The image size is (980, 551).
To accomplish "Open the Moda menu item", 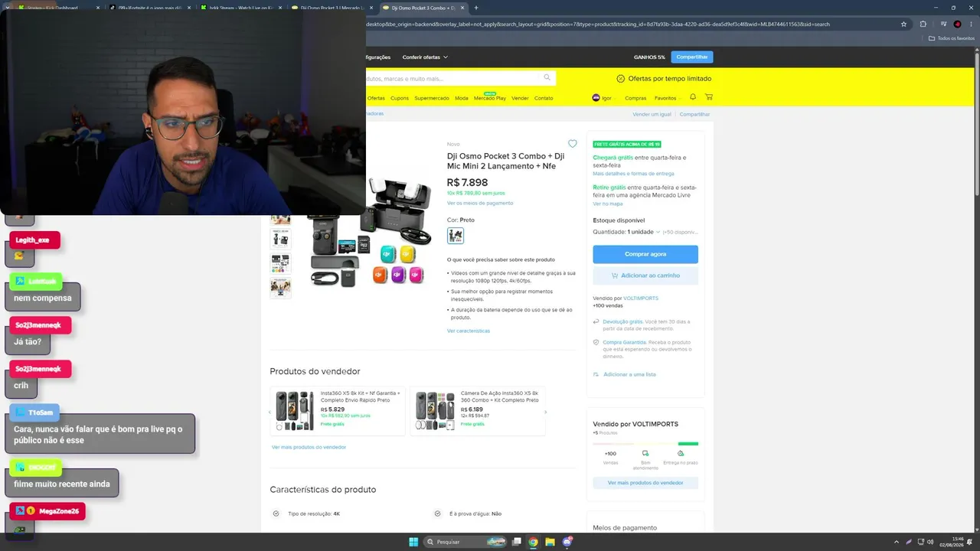I will (462, 98).
